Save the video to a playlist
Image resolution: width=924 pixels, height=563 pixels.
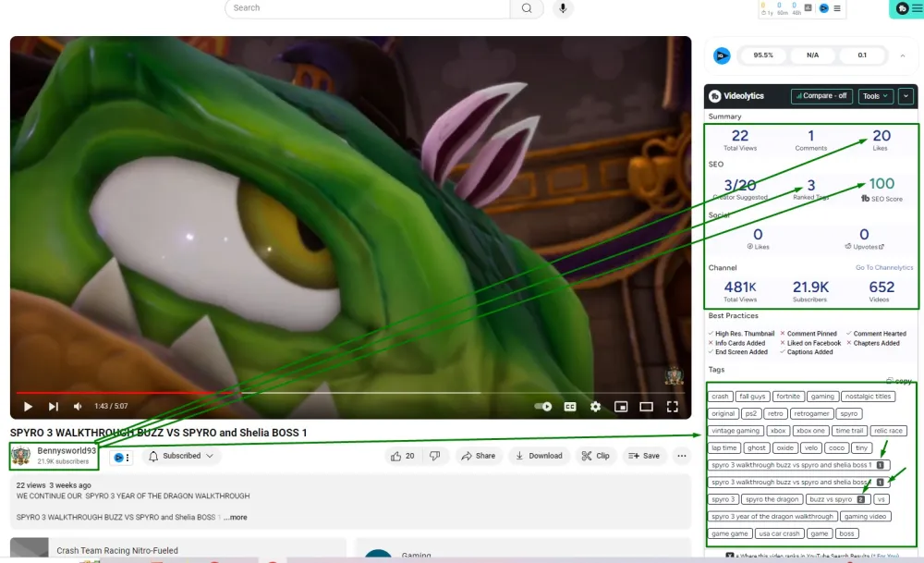tap(644, 456)
